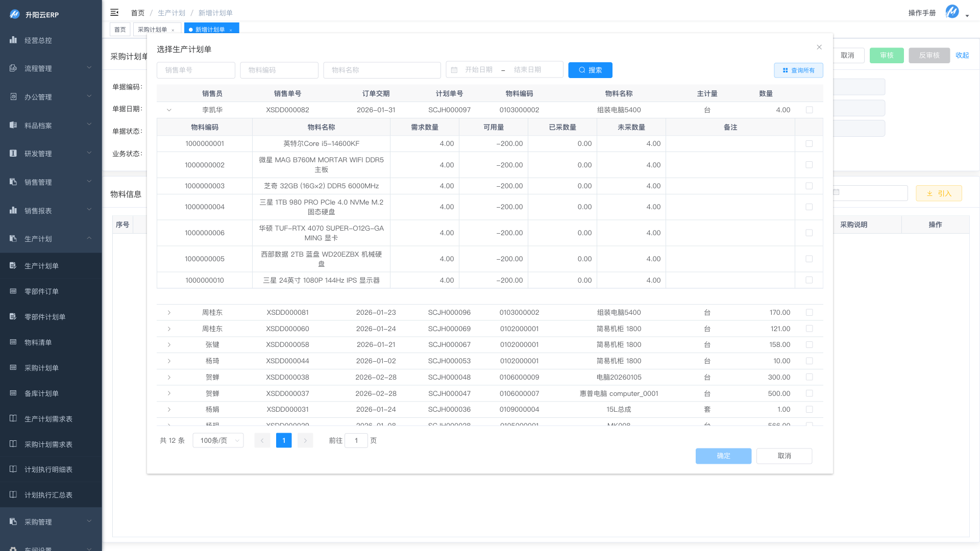Viewport: 980px width, 551px height.
Task: Switch to the 采购计划单 tab
Action: 152,30
